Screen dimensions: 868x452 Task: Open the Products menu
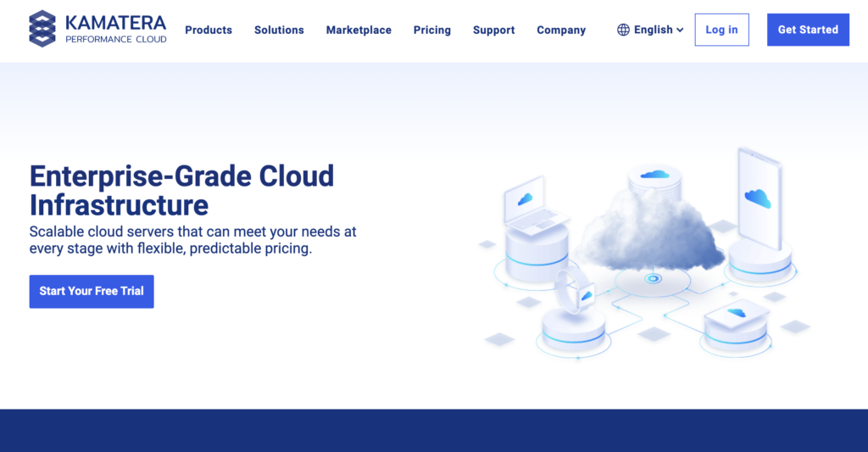tap(209, 30)
